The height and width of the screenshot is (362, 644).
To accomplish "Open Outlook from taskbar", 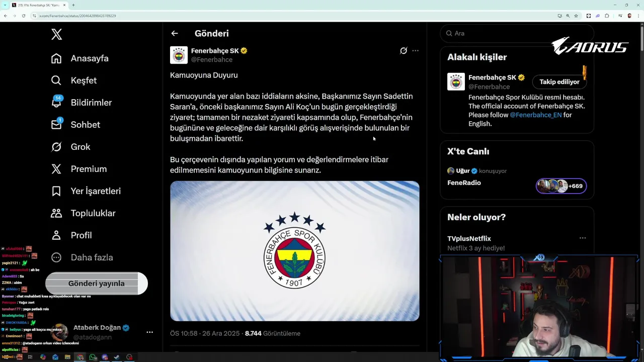I will click(55, 357).
